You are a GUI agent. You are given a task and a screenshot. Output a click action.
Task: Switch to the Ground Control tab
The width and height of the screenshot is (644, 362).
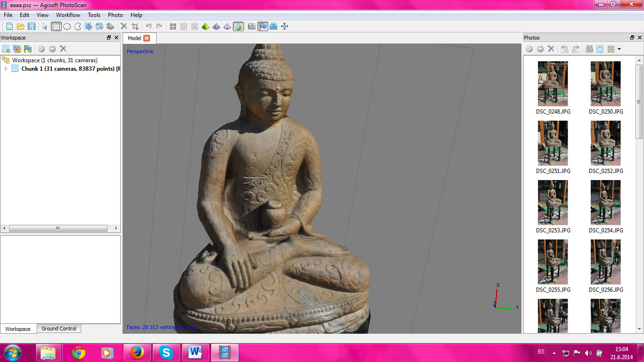(x=59, y=329)
